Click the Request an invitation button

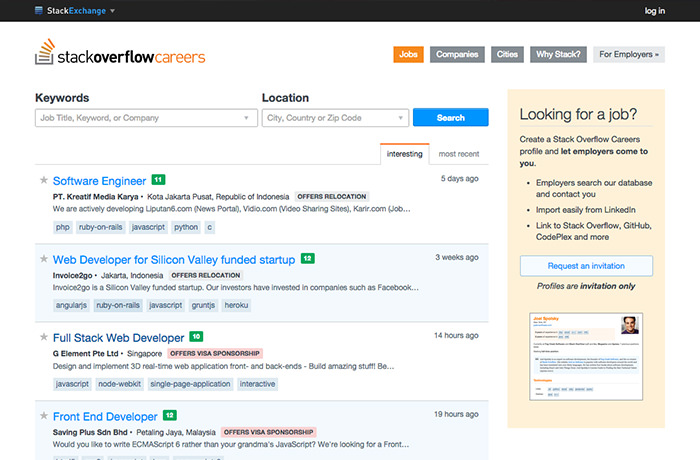click(586, 266)
